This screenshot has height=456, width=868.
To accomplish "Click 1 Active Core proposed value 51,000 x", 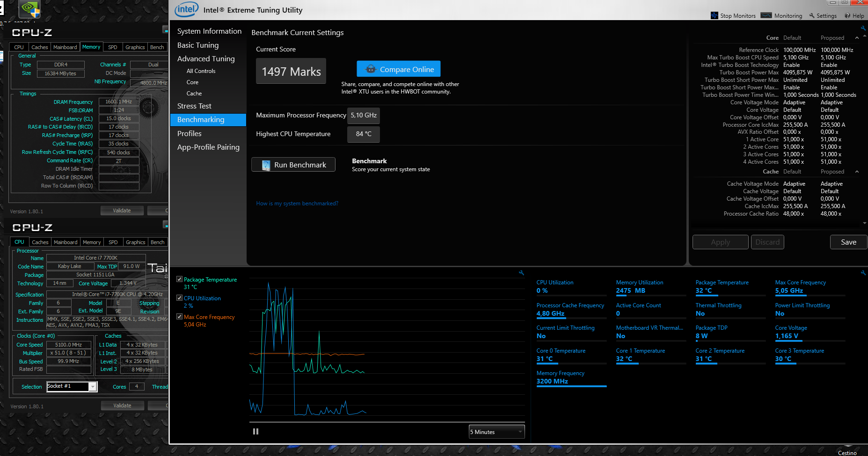I will [x=831, y=139].
